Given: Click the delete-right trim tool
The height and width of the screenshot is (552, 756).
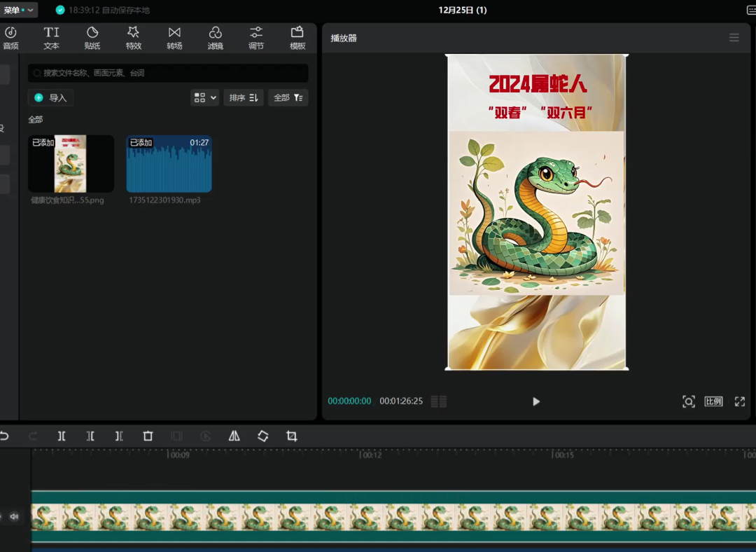Looking at the screenshot, I should click(x=119, y=436).
